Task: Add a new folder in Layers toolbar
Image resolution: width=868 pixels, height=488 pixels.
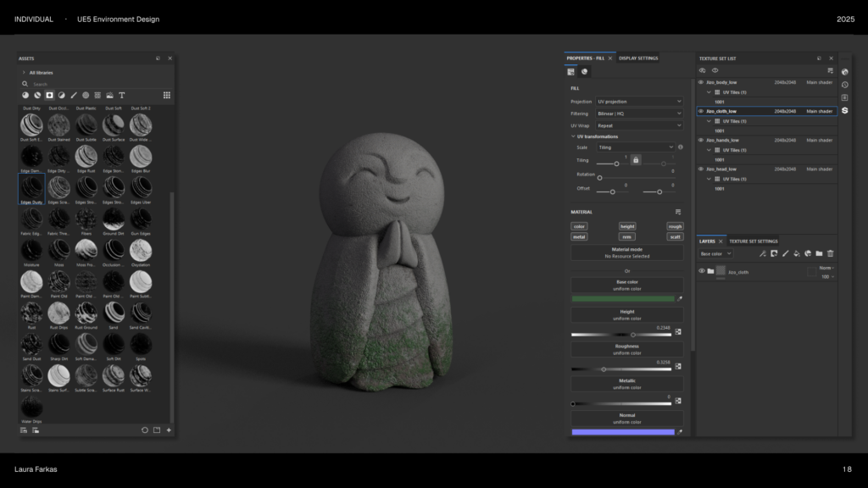Action: coord(819,253)
